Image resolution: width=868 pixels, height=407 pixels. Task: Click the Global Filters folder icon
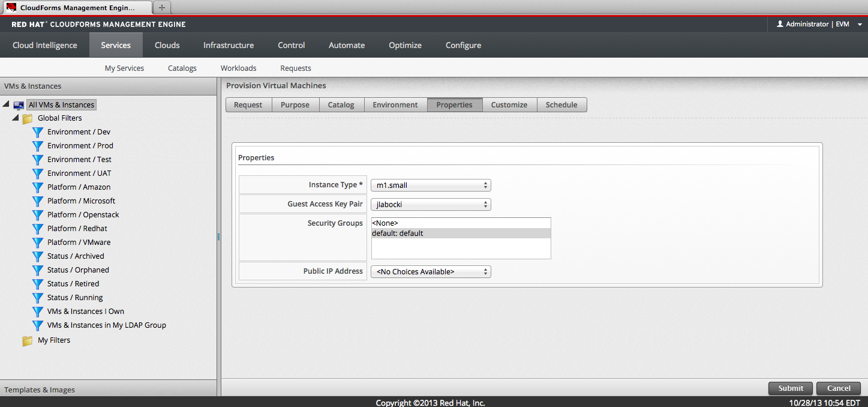tap(28, 119)
